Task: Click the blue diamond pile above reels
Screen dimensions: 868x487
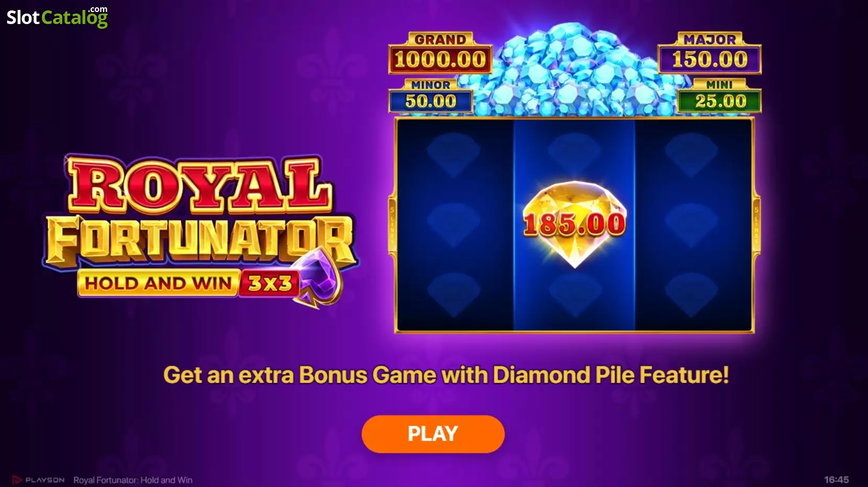Action: (x=574, y=71)
